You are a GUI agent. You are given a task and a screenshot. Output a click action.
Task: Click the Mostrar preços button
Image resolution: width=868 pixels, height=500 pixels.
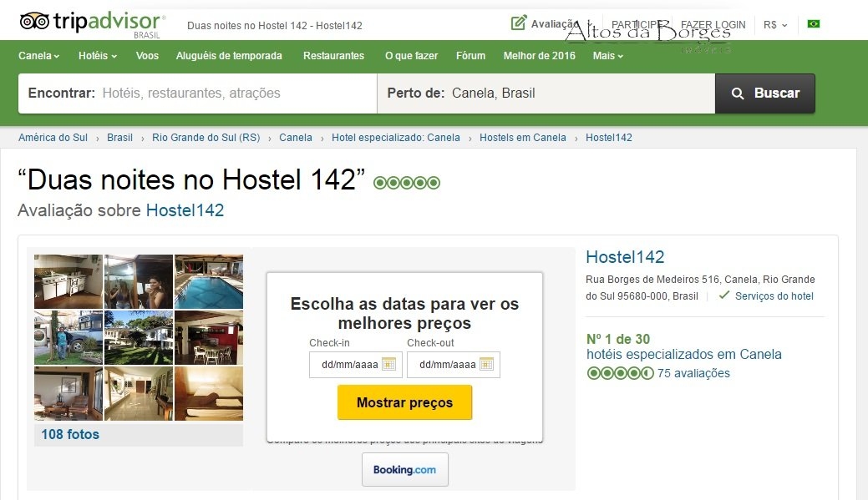tap(404, 402)
